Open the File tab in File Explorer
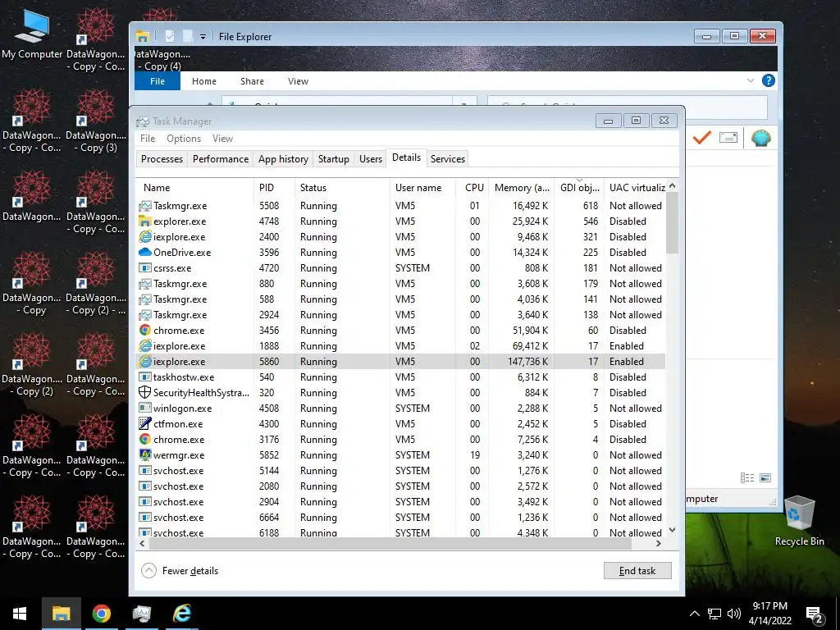This screenshot has width=840, height=630. click(157, 81)
